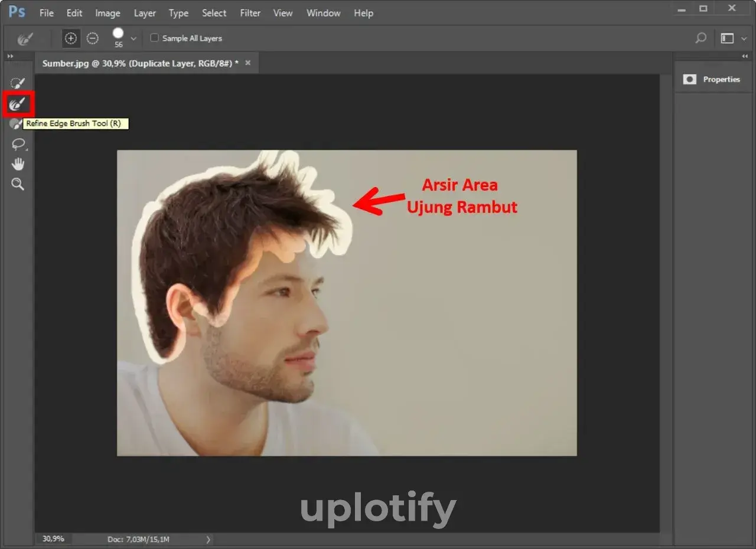Open the tool preset picker icon
Viewport: 756px width, 549px height.
25,39
